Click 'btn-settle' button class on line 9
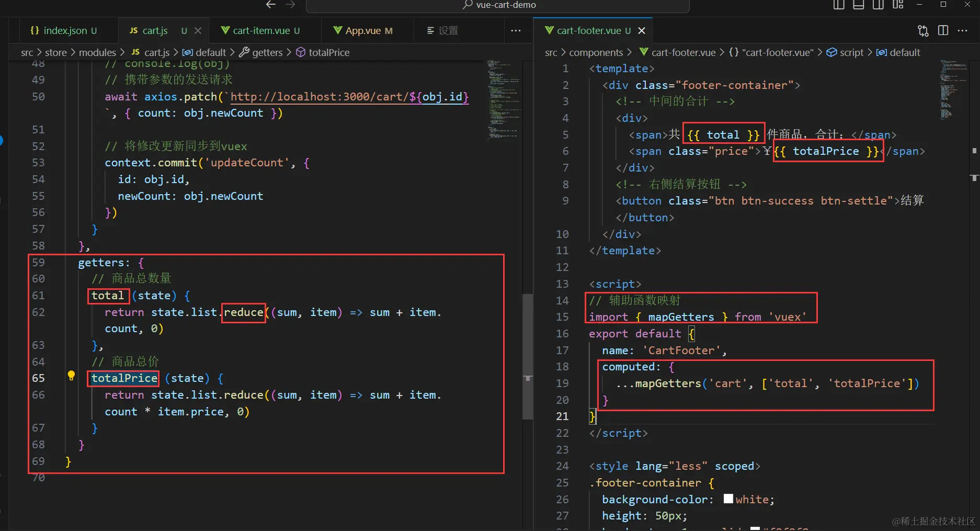This screenshot has width=980, height=531. pos(853,201)
